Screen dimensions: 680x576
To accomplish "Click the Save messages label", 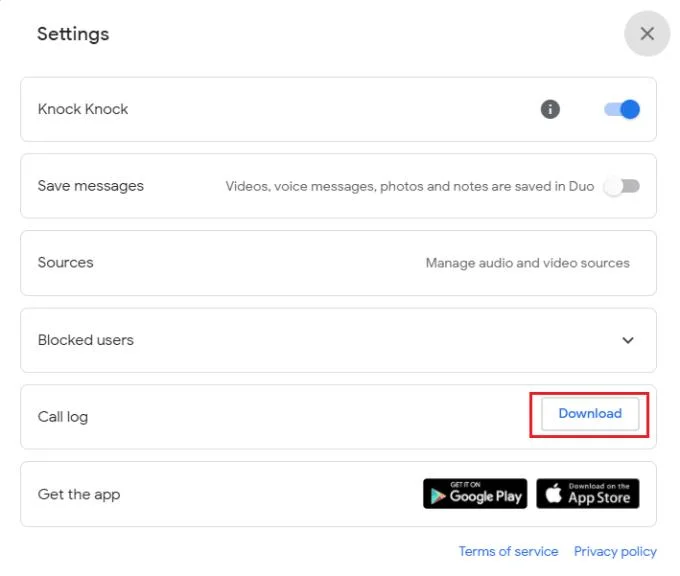I will click(91, 186).
